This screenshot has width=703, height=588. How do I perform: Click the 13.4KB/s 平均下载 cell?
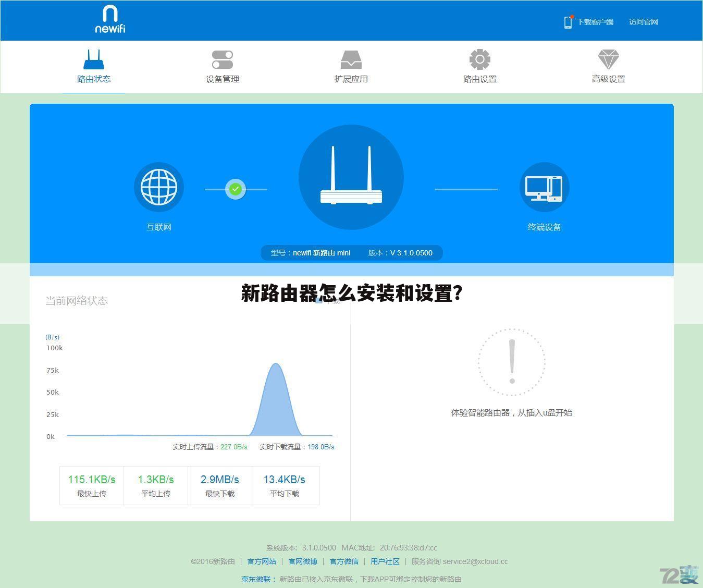[x=286, y=485]
